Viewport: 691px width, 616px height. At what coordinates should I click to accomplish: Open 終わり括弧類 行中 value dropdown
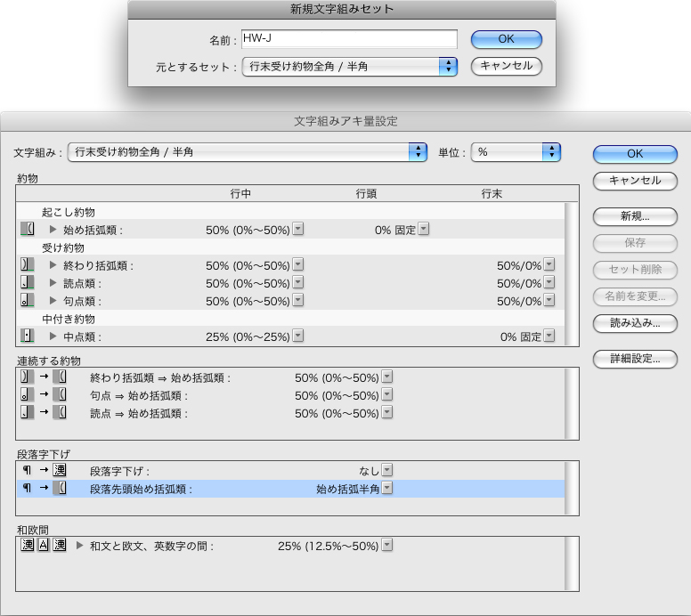click(x=298, y=264)
